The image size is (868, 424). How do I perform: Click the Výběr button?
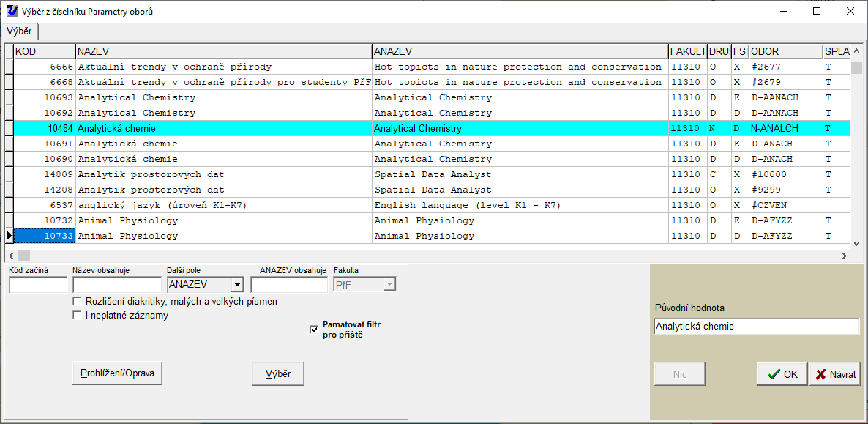(277, 373)
